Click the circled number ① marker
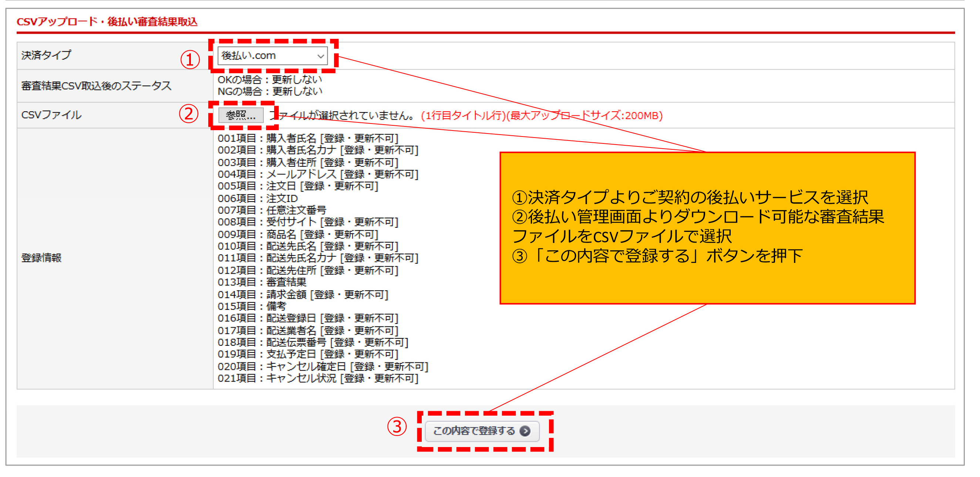980x477 pixels. pyautogui.click(x=190, y=60)
